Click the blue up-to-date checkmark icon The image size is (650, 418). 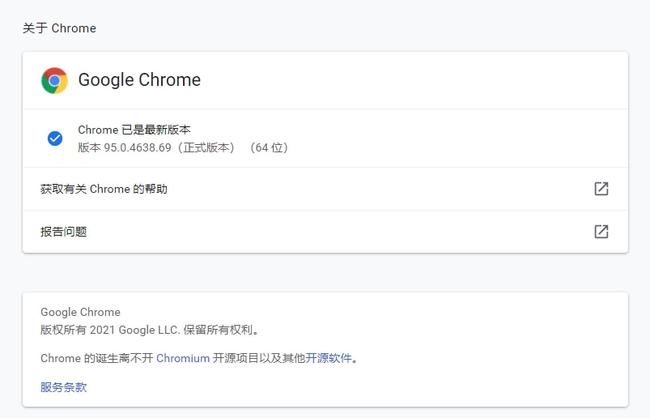pos(55,138)
